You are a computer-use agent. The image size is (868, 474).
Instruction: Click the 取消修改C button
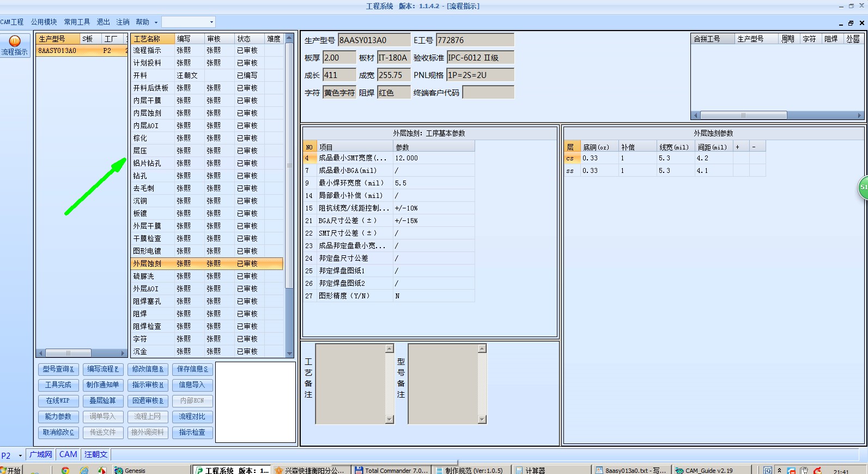(x=58, y=433)
